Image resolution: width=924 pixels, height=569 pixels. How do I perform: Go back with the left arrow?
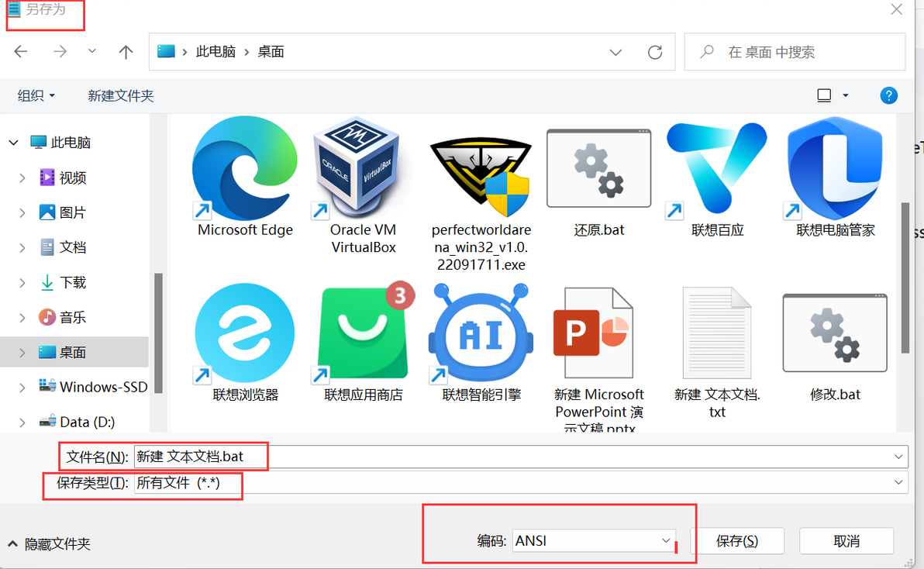(21, 52)
